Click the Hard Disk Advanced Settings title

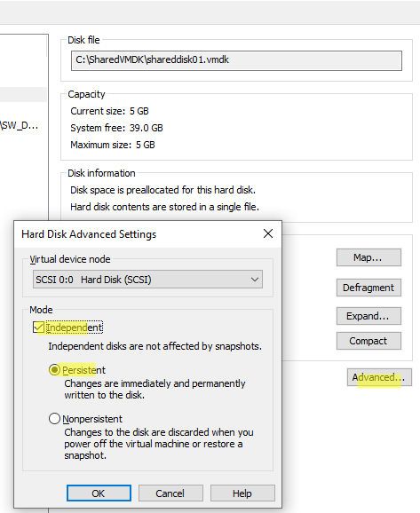click(x=89, y=234)
